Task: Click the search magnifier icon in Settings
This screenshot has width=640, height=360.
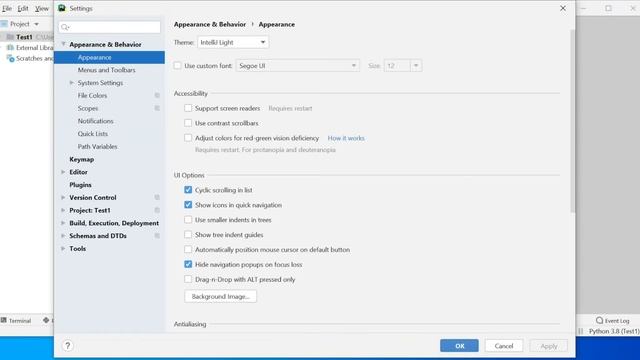Action: click(x=65, y=27)
